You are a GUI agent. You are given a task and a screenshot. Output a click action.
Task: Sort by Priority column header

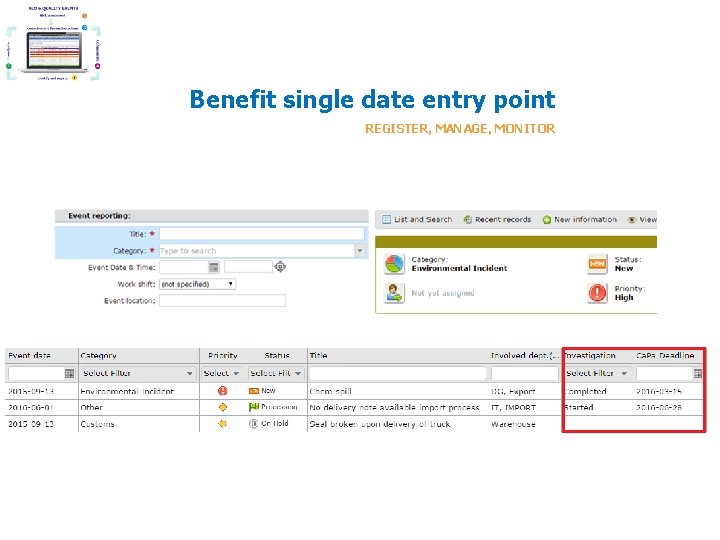tap(223, 355)
